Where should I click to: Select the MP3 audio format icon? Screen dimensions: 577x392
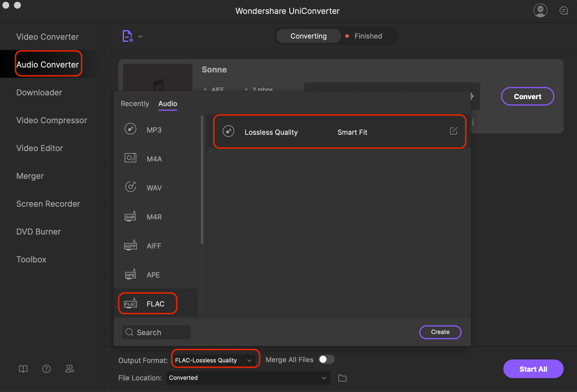[x=130, y=129]
